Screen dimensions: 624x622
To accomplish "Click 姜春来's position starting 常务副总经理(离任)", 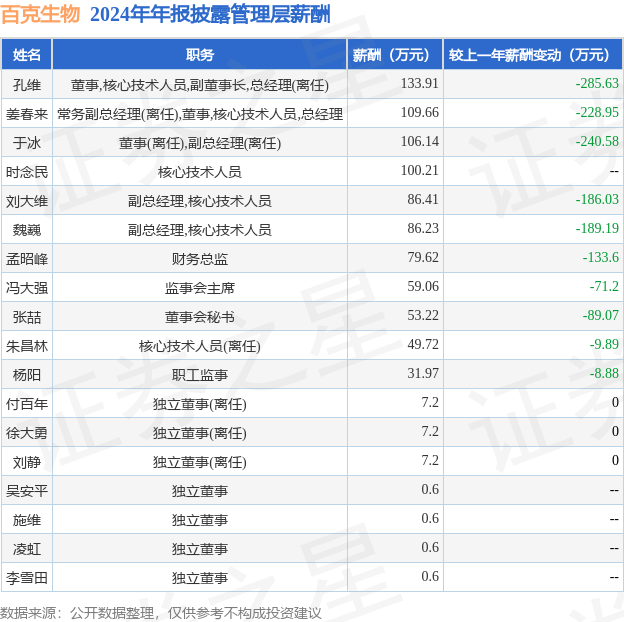I will coord(200,114).
